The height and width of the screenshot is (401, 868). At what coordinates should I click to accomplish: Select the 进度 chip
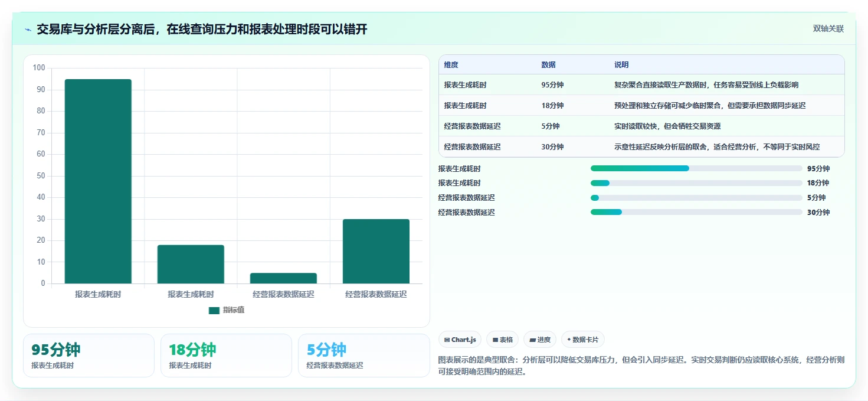point(540,340)
